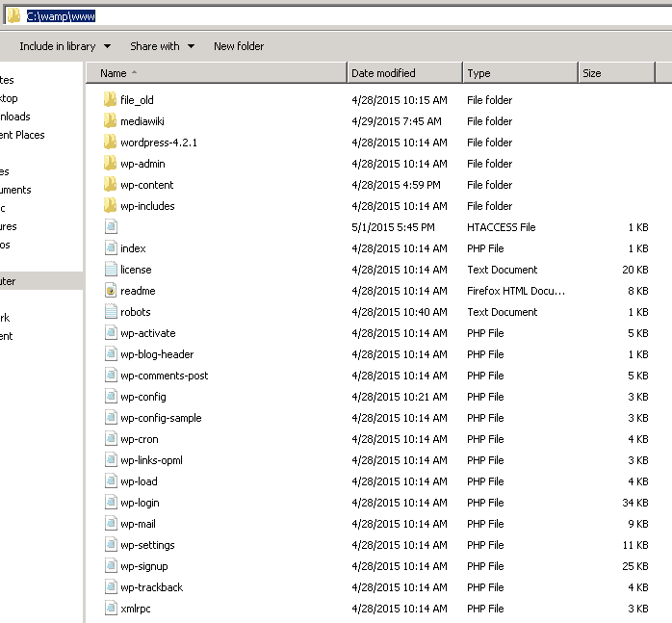Click the xmlrpc file icon
672x623 pixels.
(111, 608)
